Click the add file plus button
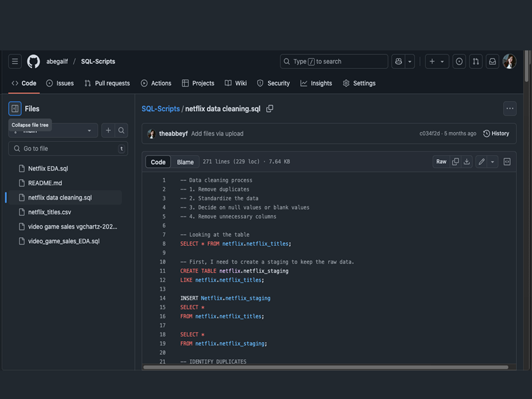 click(x=108, y=130)
